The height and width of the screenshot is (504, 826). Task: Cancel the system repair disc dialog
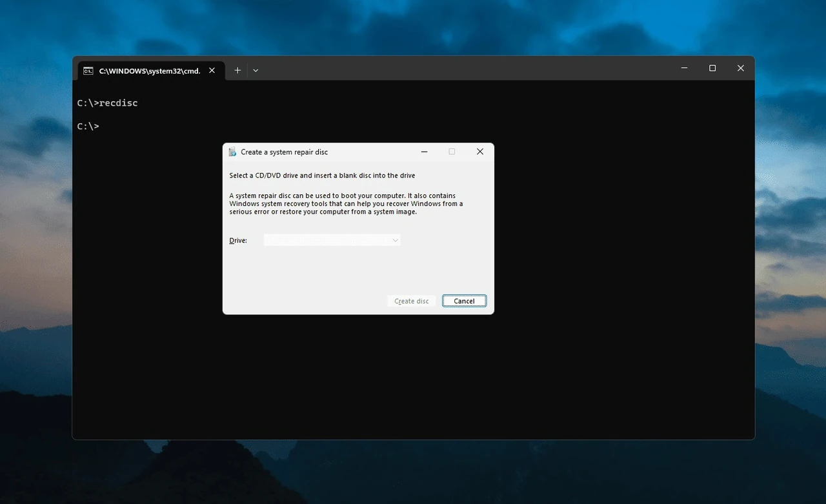465,301
